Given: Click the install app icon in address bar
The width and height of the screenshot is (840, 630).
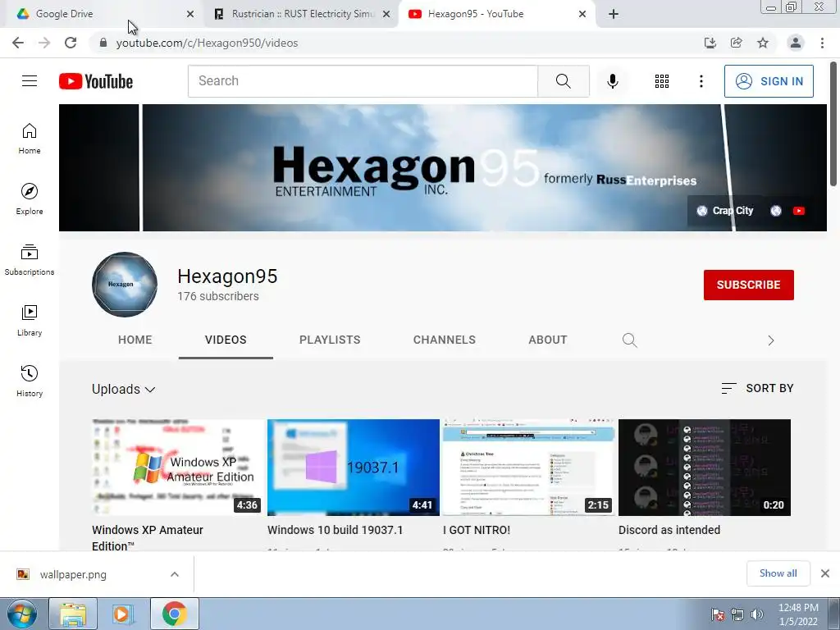Looking at the screenshot, I should click(710, 43).
